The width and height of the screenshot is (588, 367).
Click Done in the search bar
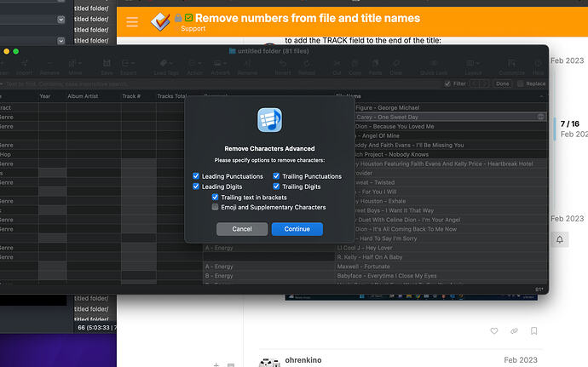(502, 83)
